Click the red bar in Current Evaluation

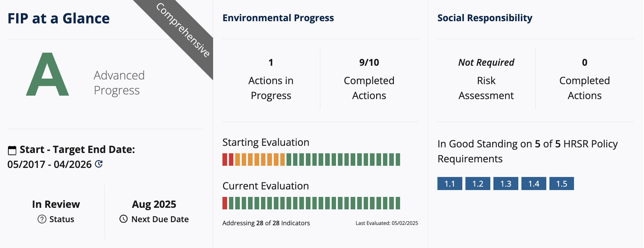click(225, 203)
